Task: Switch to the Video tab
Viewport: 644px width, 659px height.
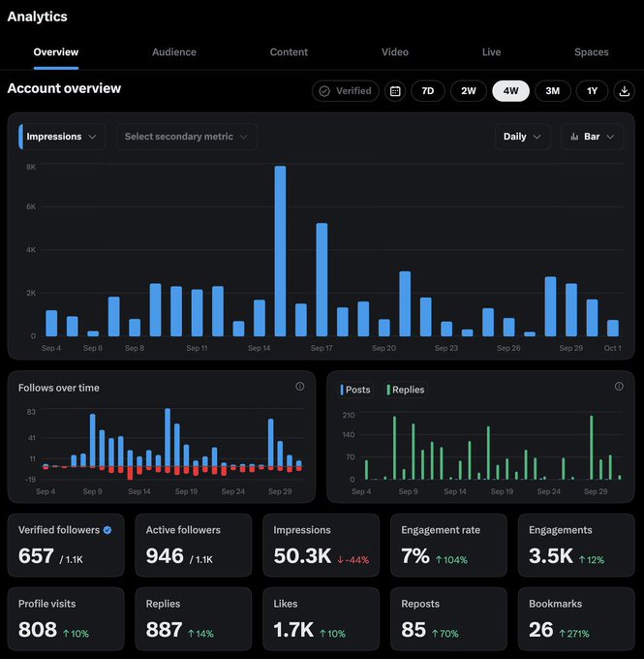Action: 395,52
